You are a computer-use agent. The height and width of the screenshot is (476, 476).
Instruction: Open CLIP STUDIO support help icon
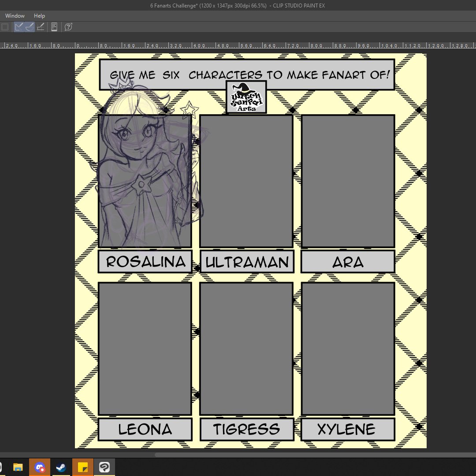[68, 27]
